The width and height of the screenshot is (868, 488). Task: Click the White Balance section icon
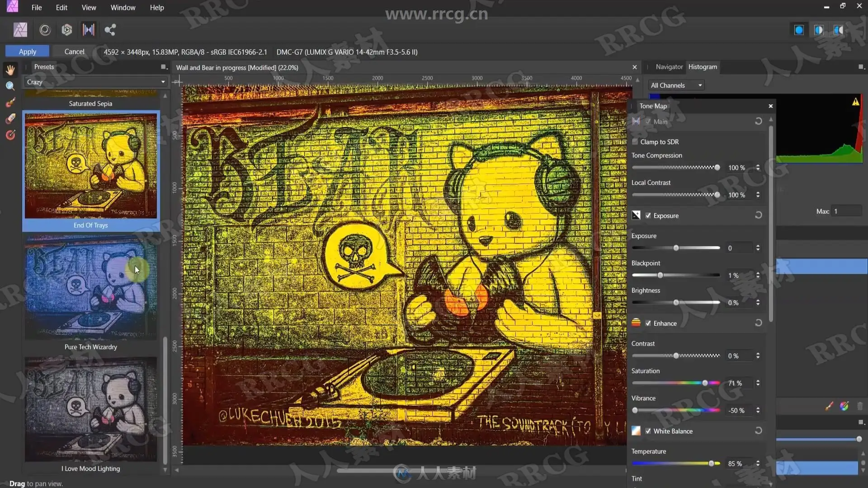(x=636, y=431)
